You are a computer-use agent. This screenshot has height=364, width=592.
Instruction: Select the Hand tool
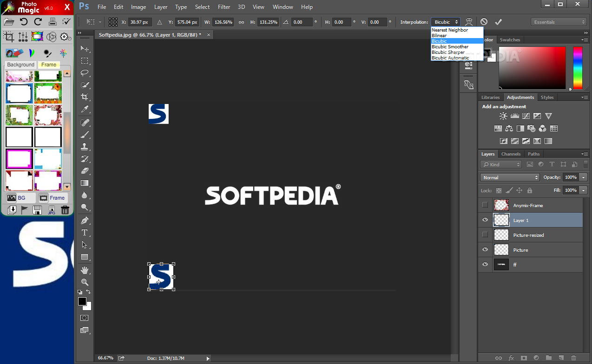(85, 270)
